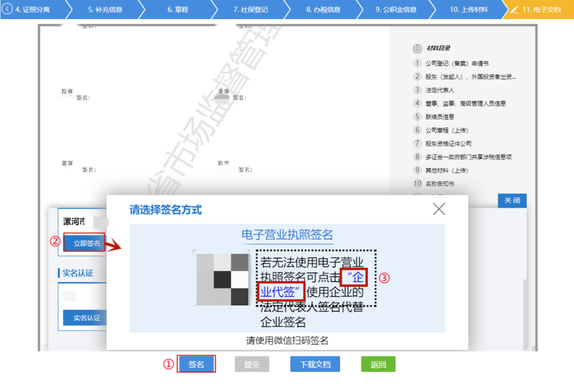Open step 9 公积金信息
Image resolution: width=574 pixels, height=392 pixels.
tap(396, 10)
